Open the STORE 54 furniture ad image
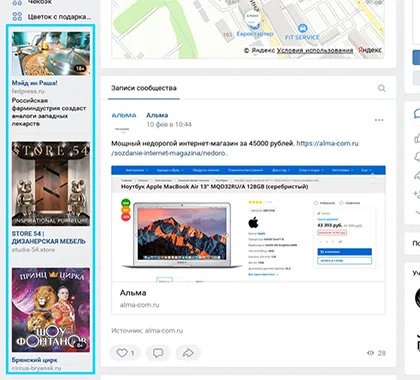This screenshot has height=380, width=420. pos(51,184)
